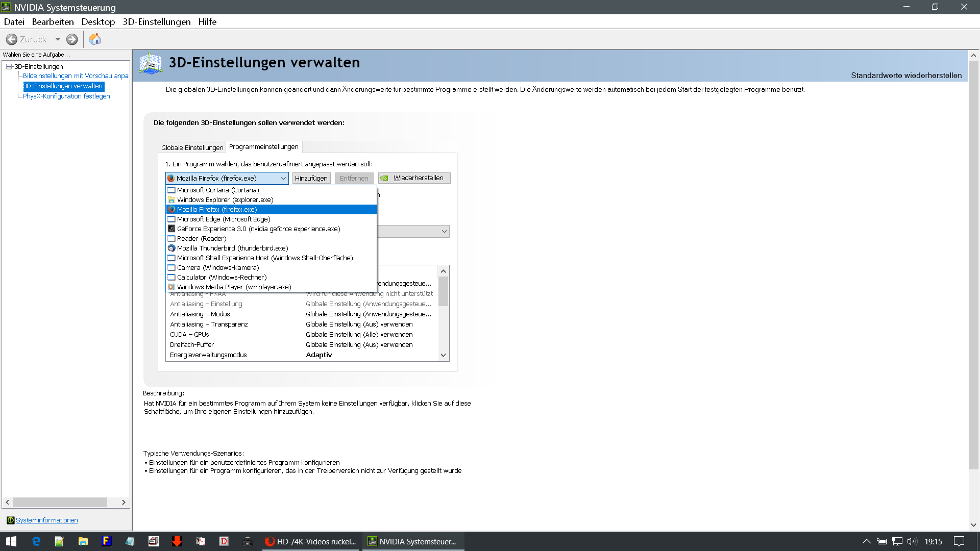
Task: Open back-history dropdown arrow next to Zurück
Action: tap(58, 39)
